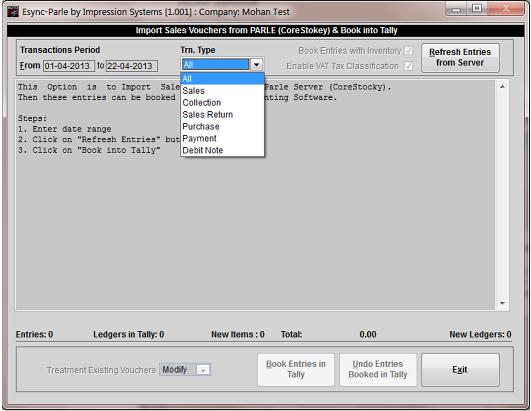The image size is (531, 411).
Task: Click '3. Click on "Book into Tally"' line
Action: (x=89, y=150)
